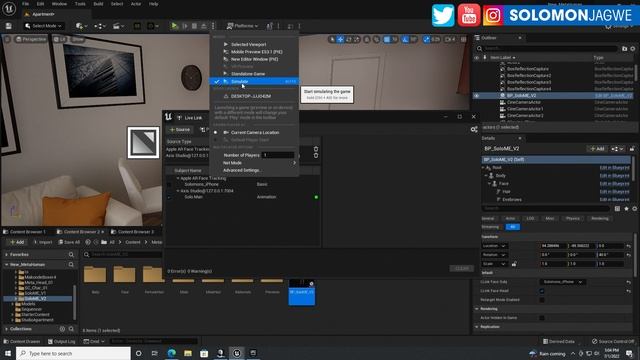Open the Blueprints toolbar dropdown

point(99,26)
